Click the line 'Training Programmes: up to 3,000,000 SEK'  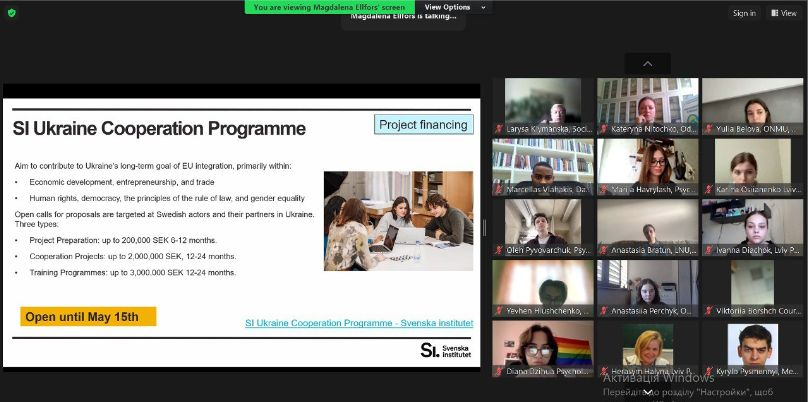pyautogui.click(x=132, y=273)
